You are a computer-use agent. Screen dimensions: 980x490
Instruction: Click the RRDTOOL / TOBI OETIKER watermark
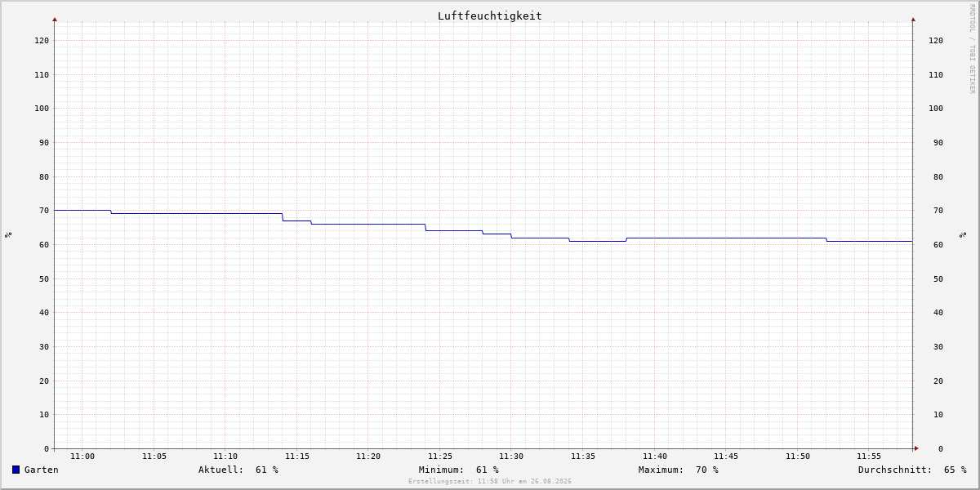(x=972, y=48)
